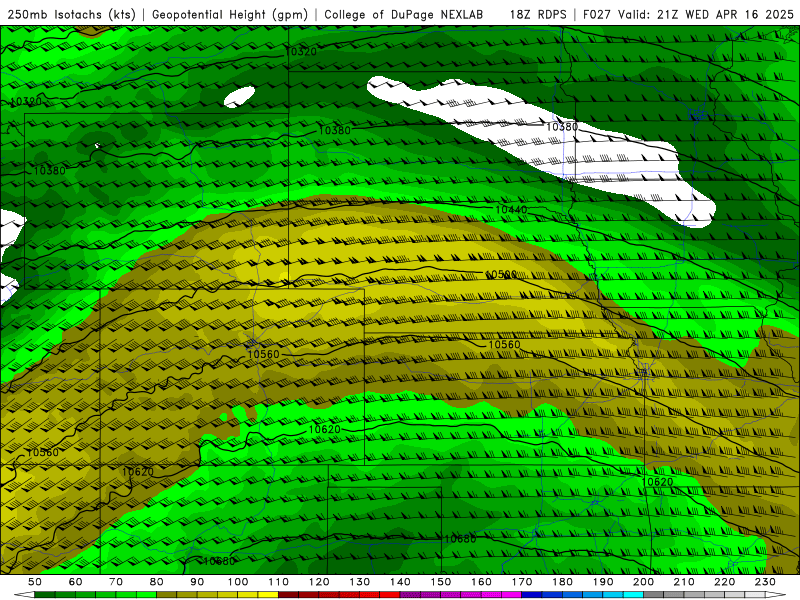Click the 50 value on the color scale
The height and width of the screenshot is (600, 800).
coord(35,582)
